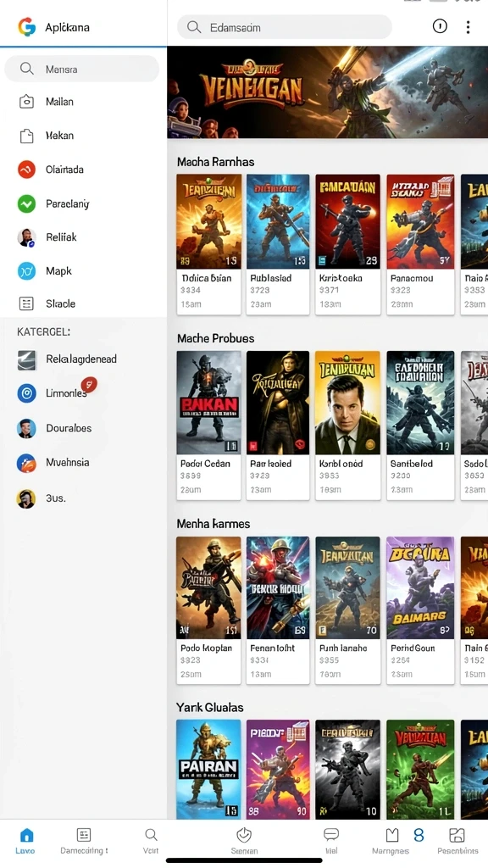Image resolution: width=488 pixels, height=868 pixels.
Task: Open the Kiripkoeka game cover
Action: (x=347, y=221)
